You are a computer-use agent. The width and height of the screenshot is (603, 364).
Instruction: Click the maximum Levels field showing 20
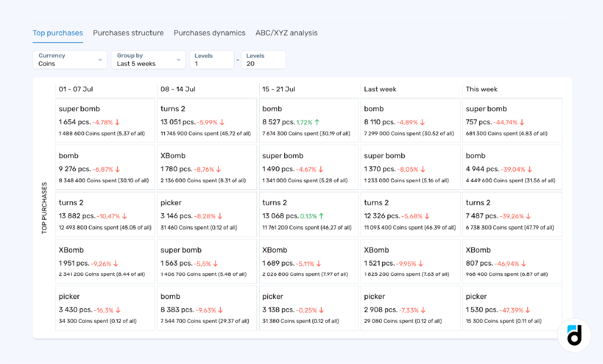click(x=263, y=60)
